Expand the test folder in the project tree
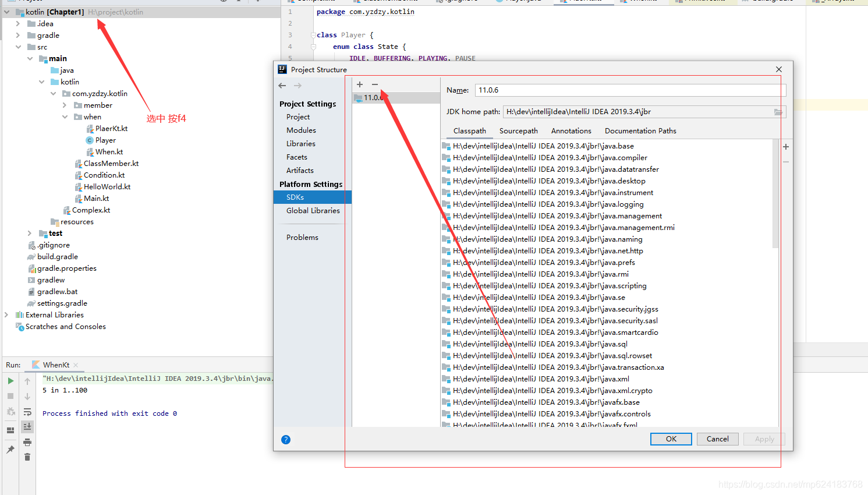The height and width of the screenshot is (495, 868). 29,233
